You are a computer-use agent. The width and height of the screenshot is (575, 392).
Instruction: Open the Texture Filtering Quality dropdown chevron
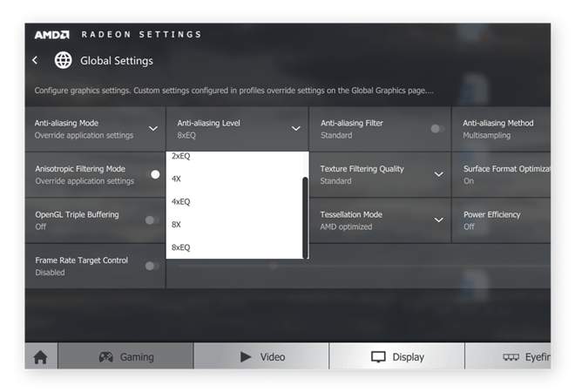[x=438, y=174]
